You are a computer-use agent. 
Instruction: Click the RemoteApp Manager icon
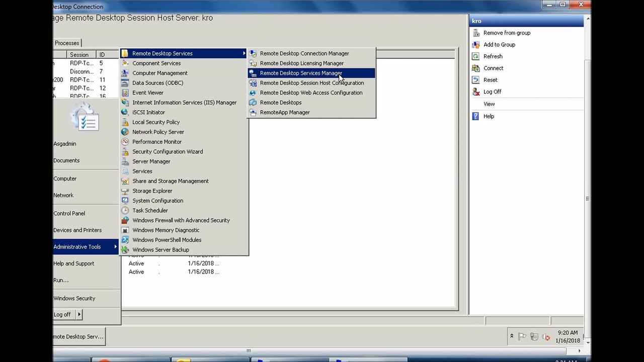253,113
